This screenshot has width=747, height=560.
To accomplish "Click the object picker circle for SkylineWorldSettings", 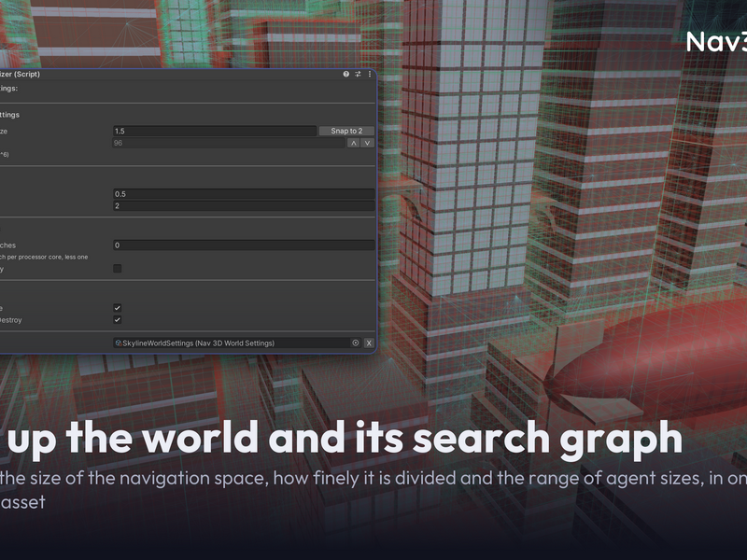I will 356,343.
